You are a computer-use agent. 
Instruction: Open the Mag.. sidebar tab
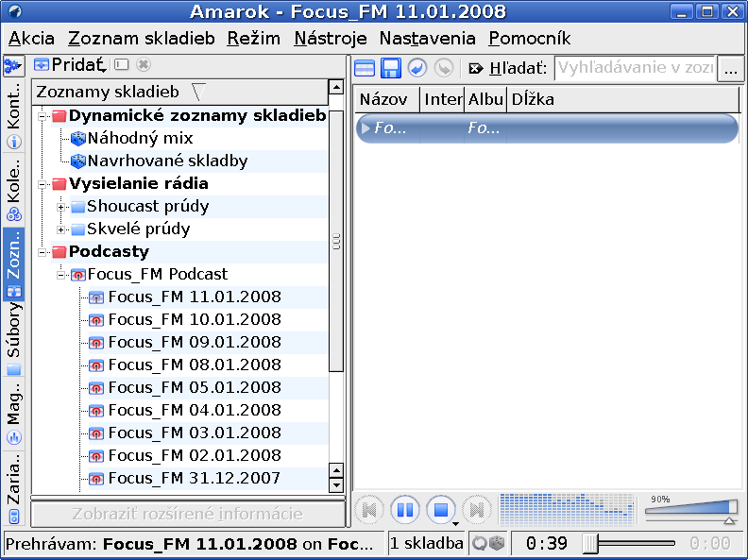click(x=14, y=413)
